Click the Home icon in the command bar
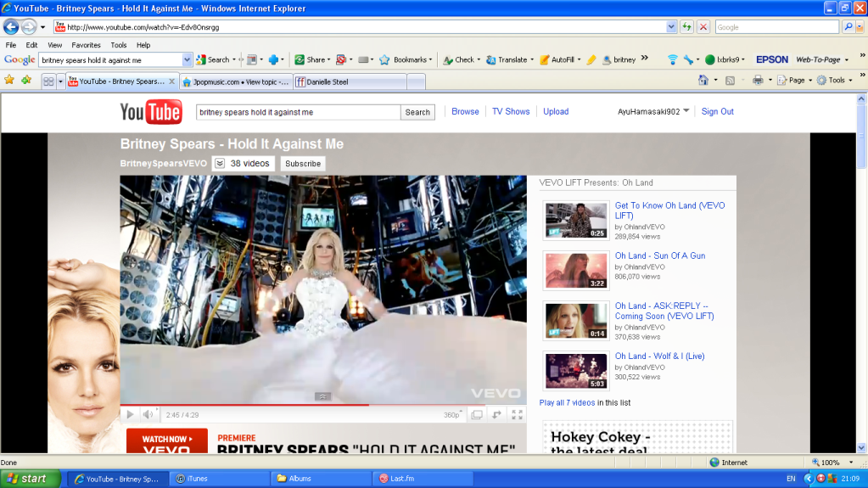868x488 pixels. 703,80
